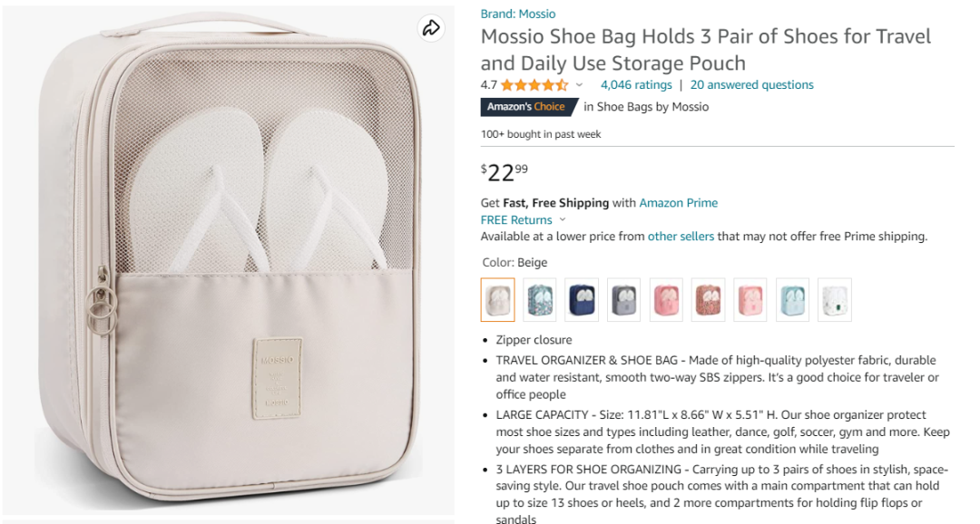Open the Amazon Prime link

(678, 203)
